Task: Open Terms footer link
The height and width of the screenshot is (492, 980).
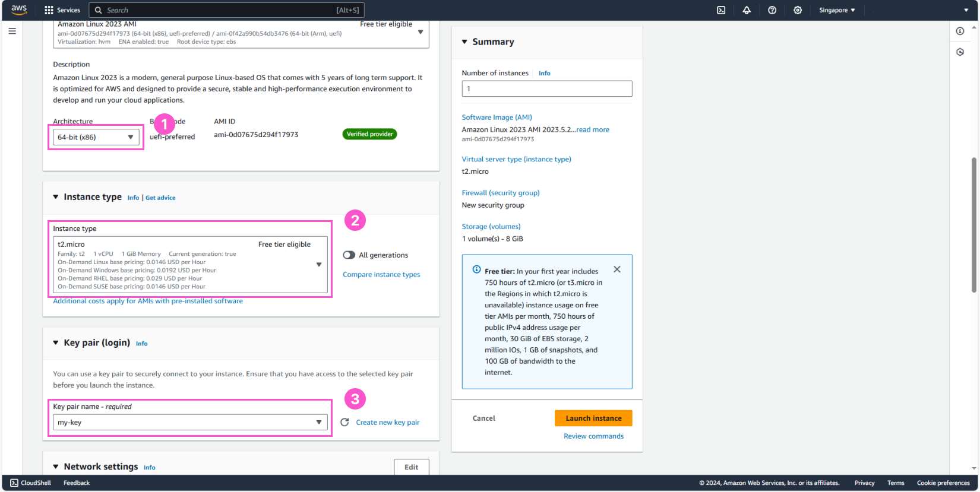Action: tap(896, 483)
